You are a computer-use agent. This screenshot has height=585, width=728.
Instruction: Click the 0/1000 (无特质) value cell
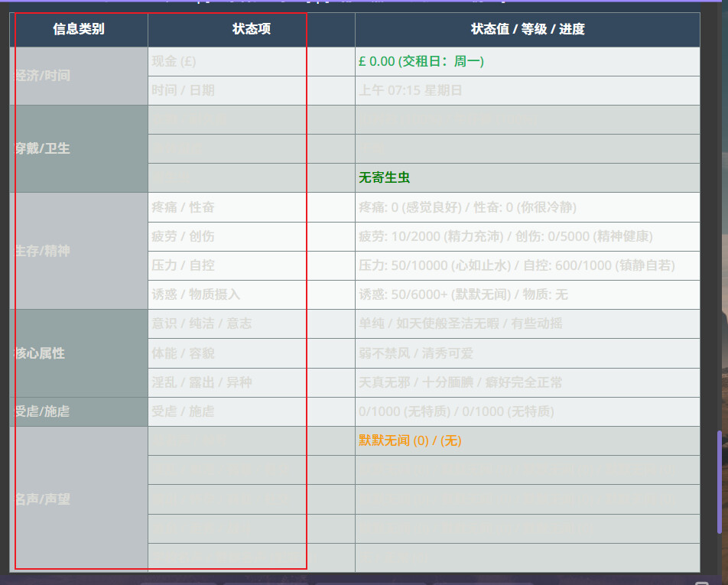[x=528, y=412]
